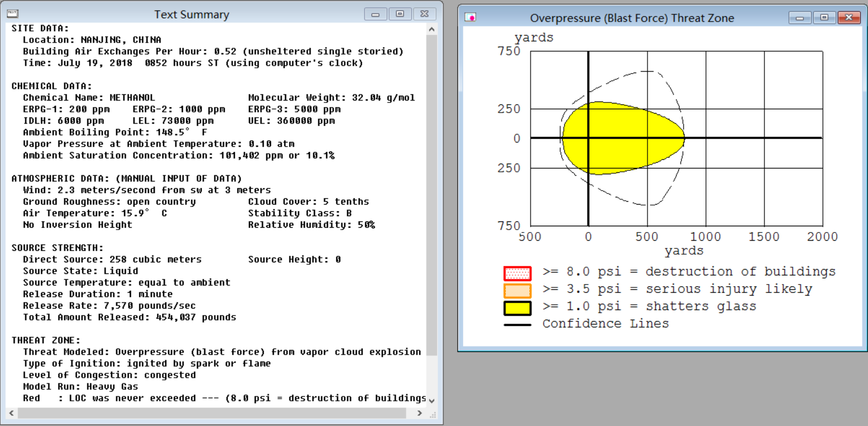This screenshot has height=426, width=868.
Task: Click the Text Summary scroll right arrow
Action: coord(420,413)
